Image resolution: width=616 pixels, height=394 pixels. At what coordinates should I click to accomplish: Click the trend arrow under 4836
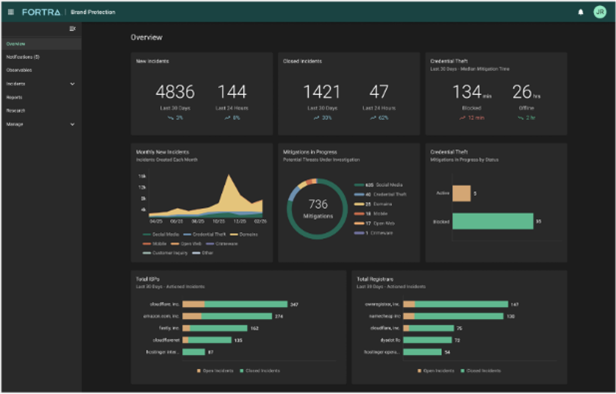170,118
